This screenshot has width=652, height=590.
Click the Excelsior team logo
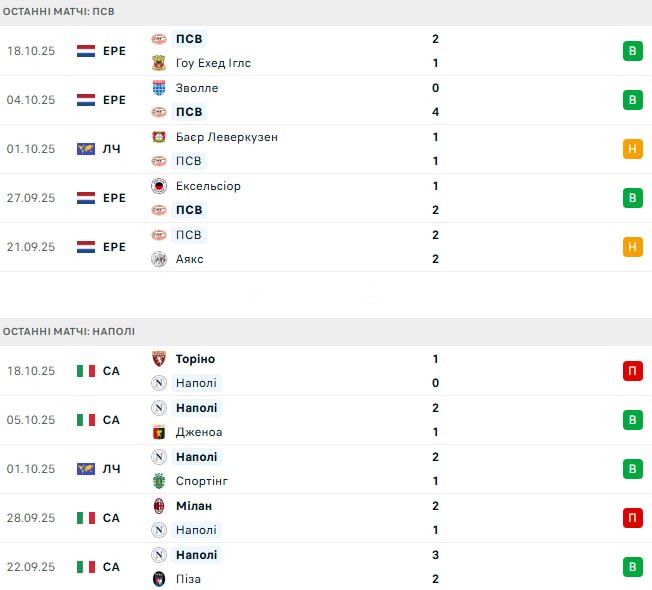[159, 186]
